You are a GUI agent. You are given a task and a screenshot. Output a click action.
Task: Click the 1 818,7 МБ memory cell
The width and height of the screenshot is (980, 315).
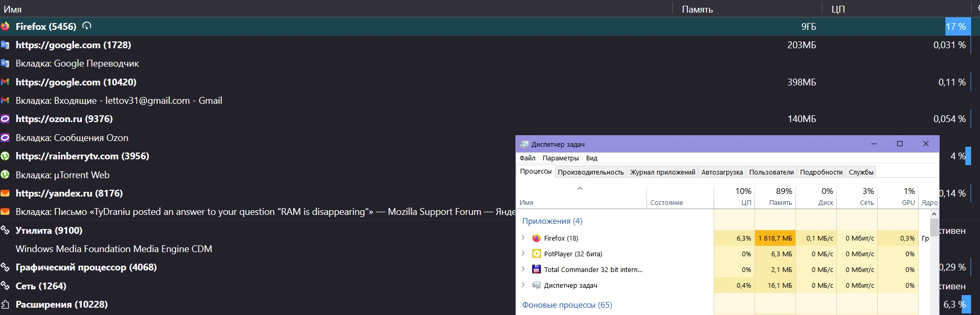point(775,238)
